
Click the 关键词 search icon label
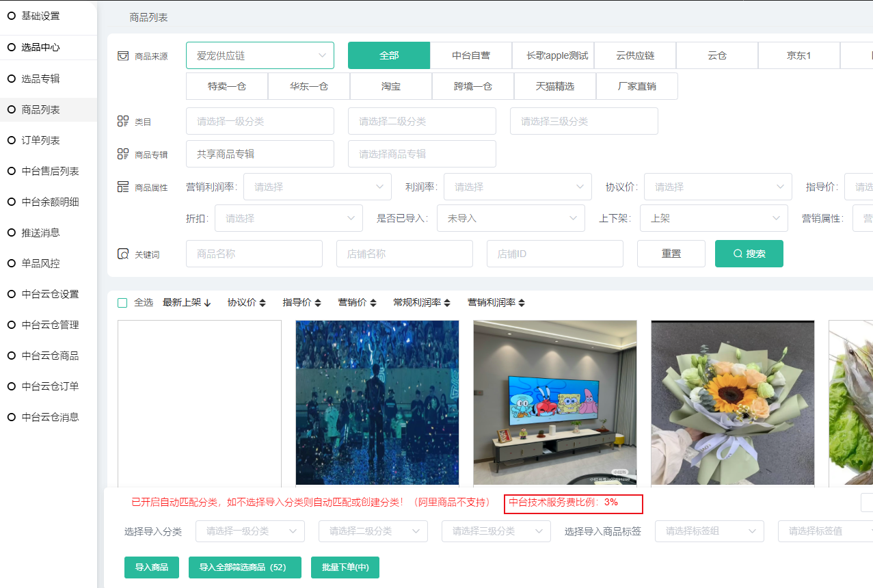[123, 254]
